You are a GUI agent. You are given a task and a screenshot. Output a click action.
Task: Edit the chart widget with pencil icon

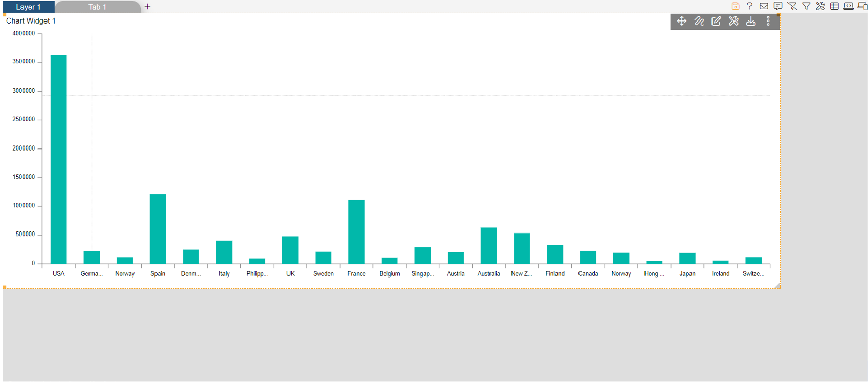tap(717, 21)
